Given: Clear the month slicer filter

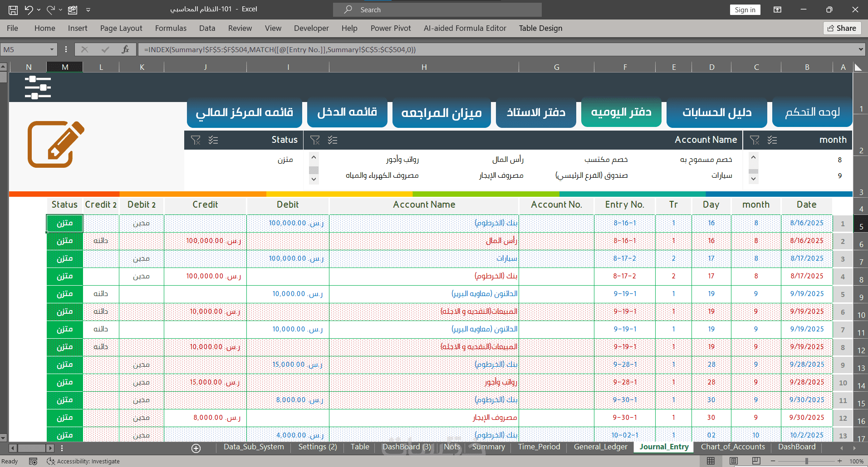Looking at the screenshot, I should click(755, 140).
